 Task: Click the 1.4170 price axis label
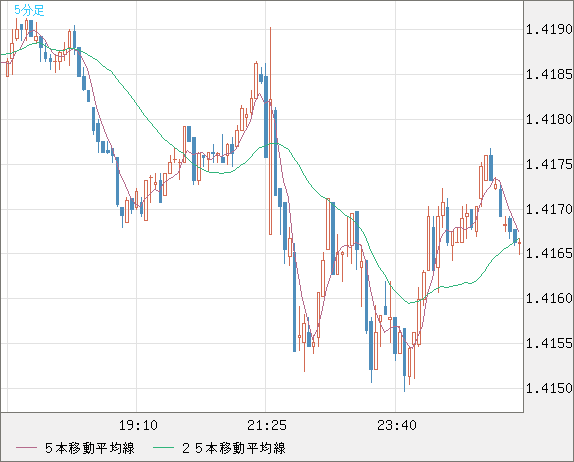click(549, 209)
